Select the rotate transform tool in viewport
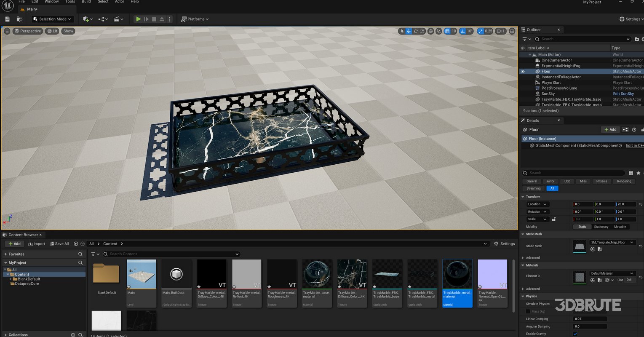This screenshot has width=644, height=337. [x=416, y=31]
